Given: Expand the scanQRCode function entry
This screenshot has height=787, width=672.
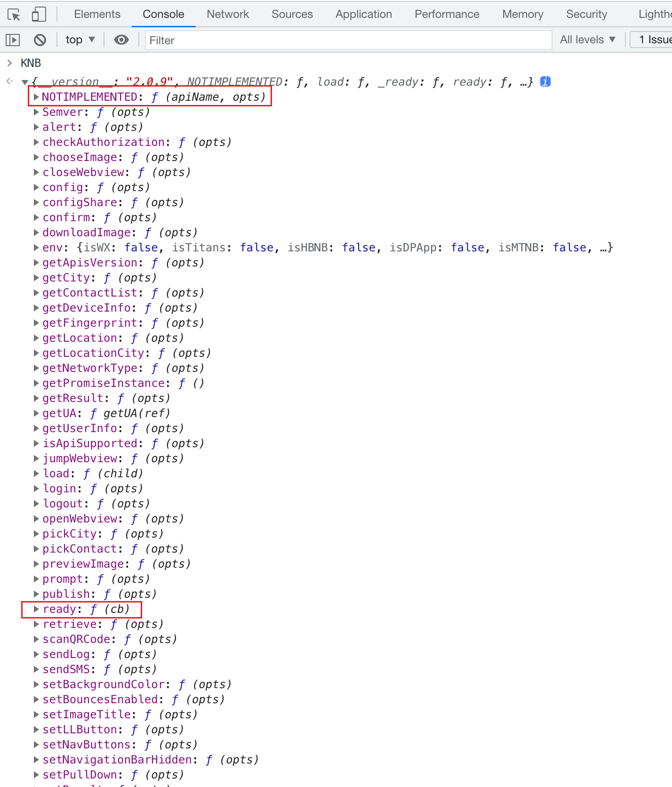Looking at the screenshot, I should pyautogui.click(x=36, y=639).
